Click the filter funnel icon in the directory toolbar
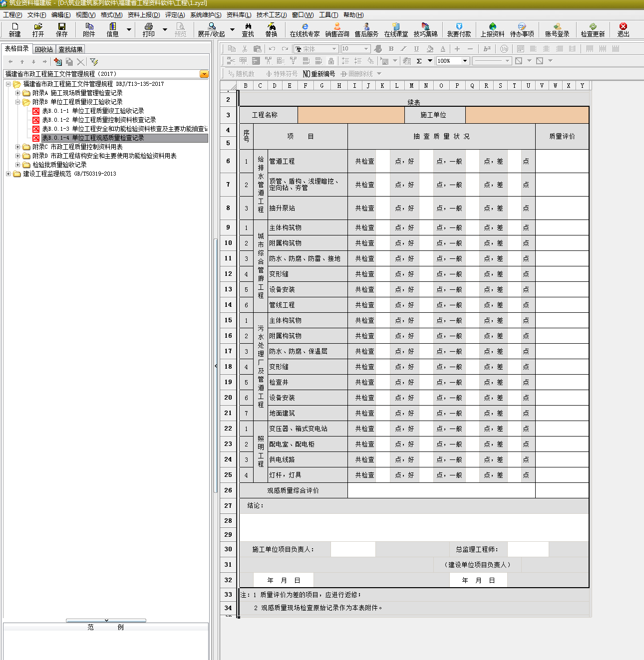 pyautogui.click(x=94, y=61)
